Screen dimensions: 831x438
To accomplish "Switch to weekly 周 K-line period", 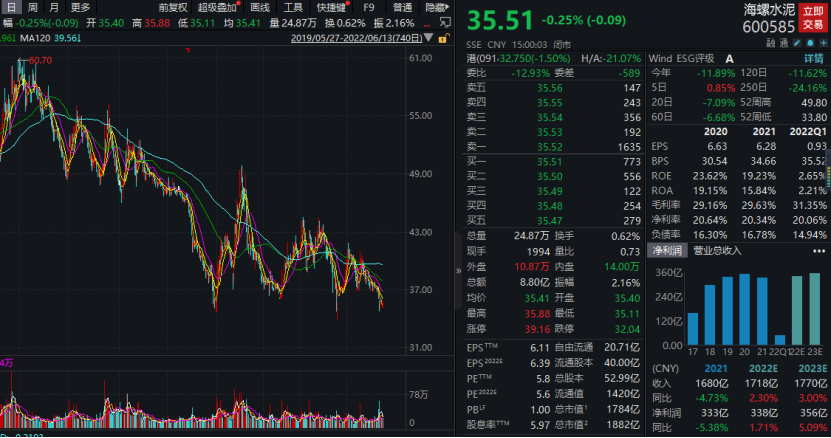I will tap(32, 7).
